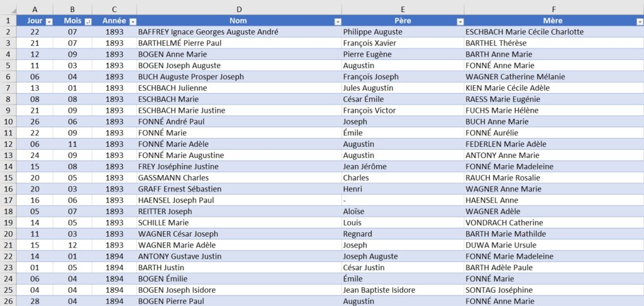Select column A header
This screenshot has width=644, height=306.
(35, 9)
